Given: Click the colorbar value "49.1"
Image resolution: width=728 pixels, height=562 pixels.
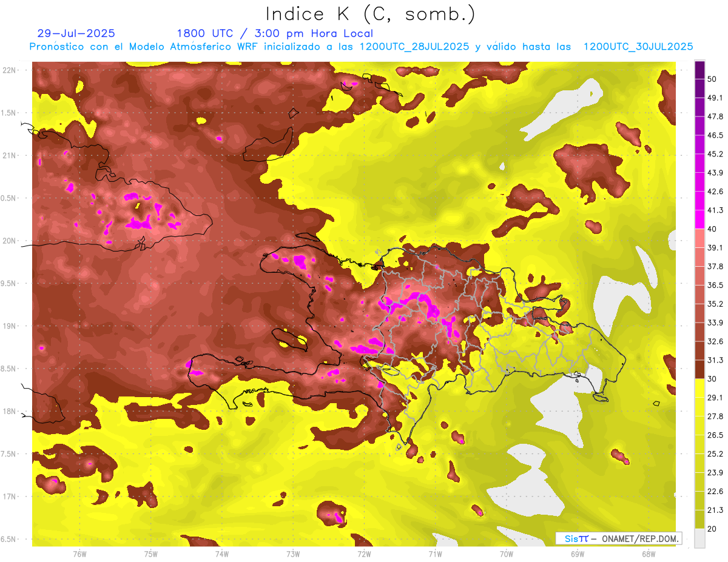Looking at the screenshot, I should [715, 98].
